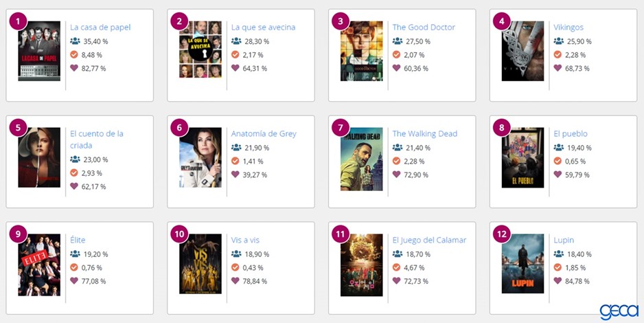Viewport: 644px width, 323px height.
Task: Open The Good Doctor title link
Action: click(424, 27)
